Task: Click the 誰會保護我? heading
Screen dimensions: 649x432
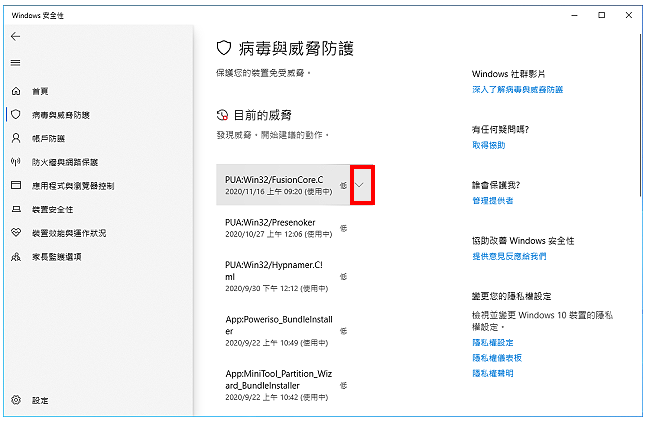Action: coord(496,185)
